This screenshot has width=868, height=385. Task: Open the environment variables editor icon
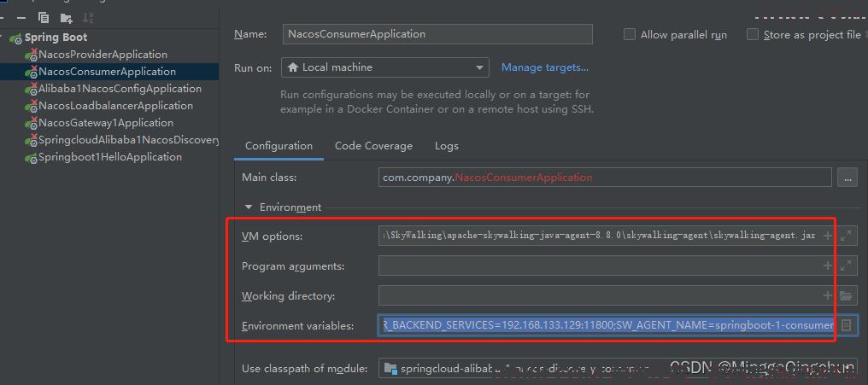[846, 325]
